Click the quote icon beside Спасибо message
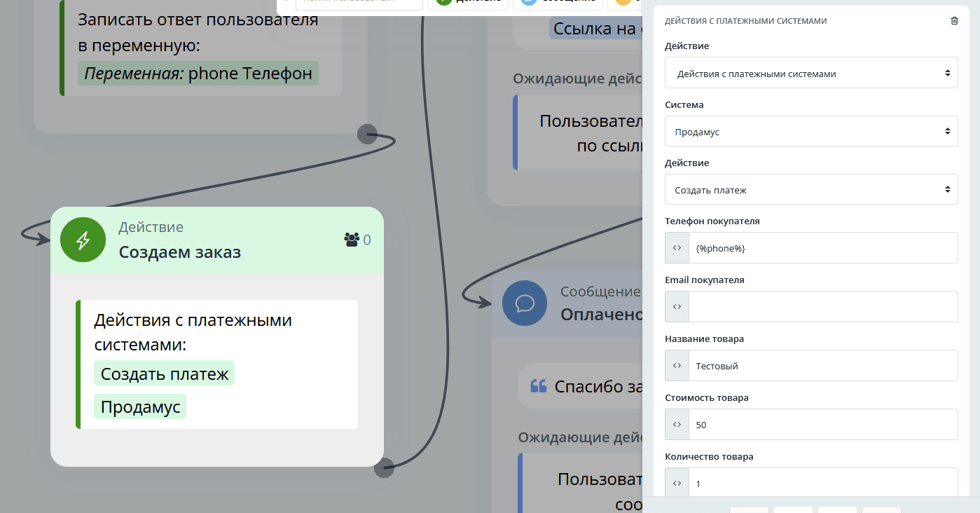Screen dimensions: 980x513 click(538, 386)
